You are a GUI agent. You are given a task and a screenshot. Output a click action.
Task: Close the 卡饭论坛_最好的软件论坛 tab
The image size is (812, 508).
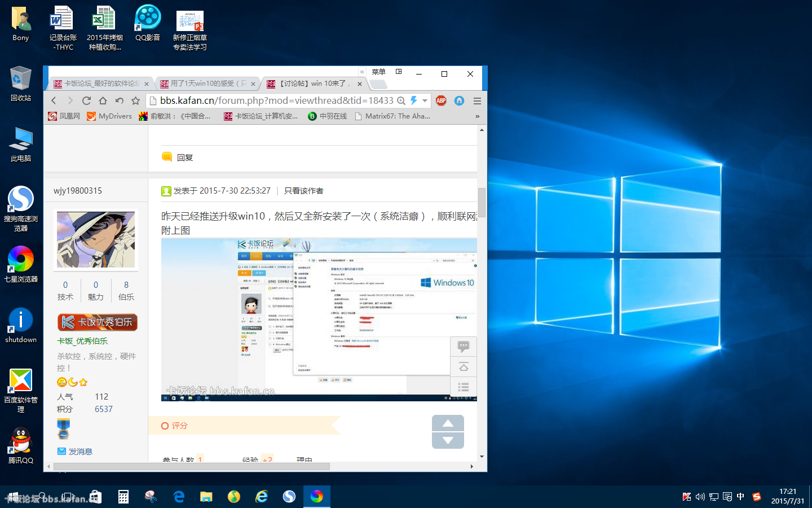(147, 84)
